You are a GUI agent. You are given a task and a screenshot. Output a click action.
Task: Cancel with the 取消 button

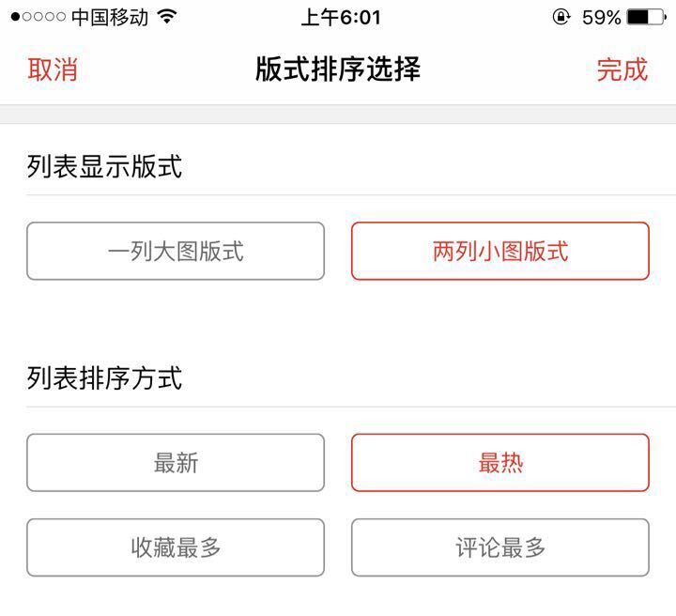(53, 69)
